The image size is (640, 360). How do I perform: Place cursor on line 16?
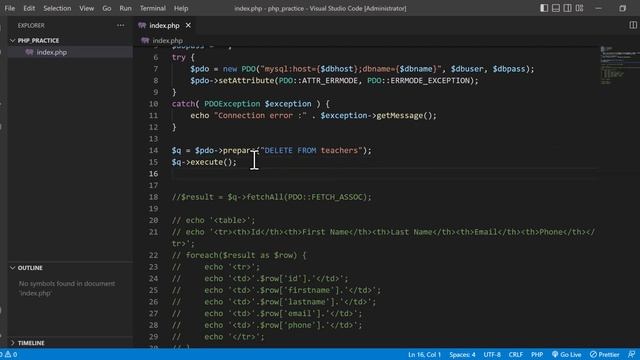pyautogui.click(x=384, y=174)
